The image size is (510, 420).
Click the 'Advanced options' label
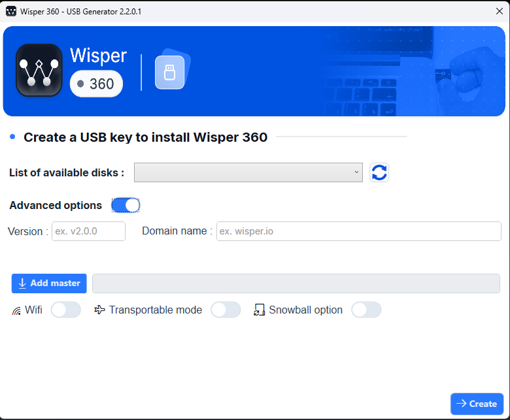pyautogui.click(x=56, y=205)
